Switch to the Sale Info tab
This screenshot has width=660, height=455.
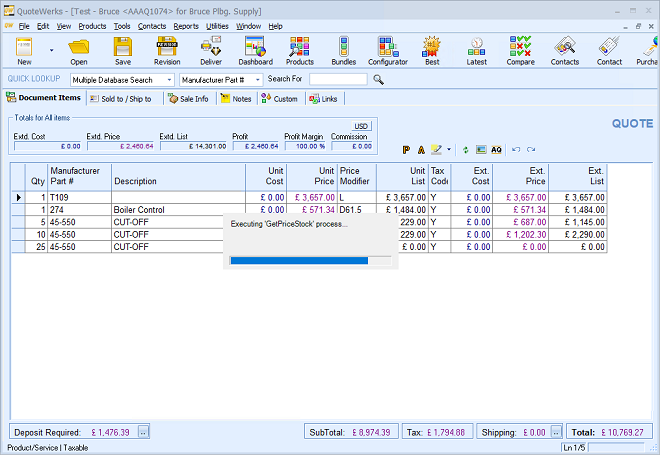click(188, 98)
